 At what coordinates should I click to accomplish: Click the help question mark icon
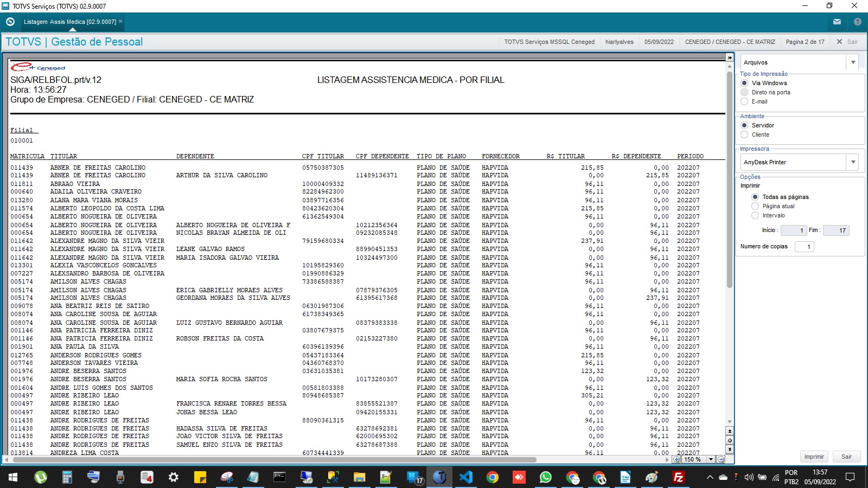coord(858,22)
